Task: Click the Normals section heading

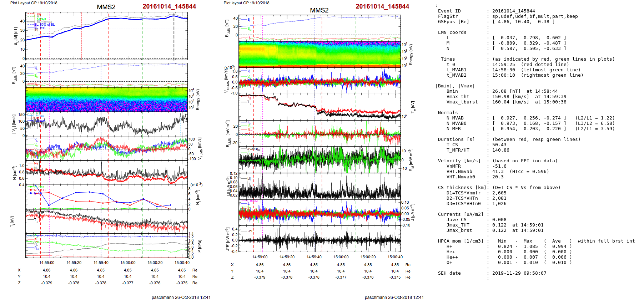Action: 448,113
